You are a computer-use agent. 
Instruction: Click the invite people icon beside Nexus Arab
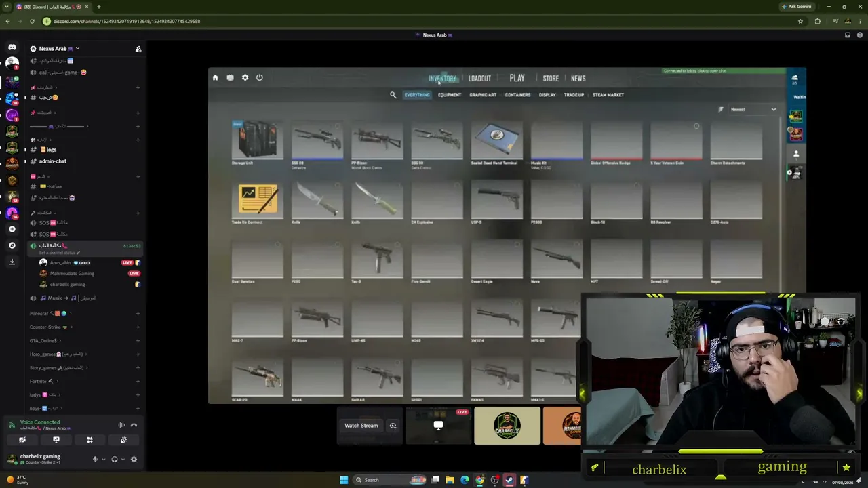138,49
